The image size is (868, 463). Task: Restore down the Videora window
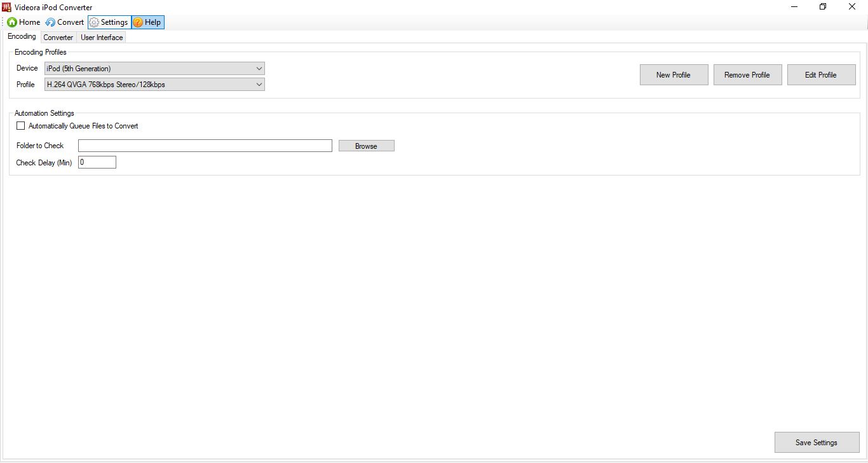824,6
